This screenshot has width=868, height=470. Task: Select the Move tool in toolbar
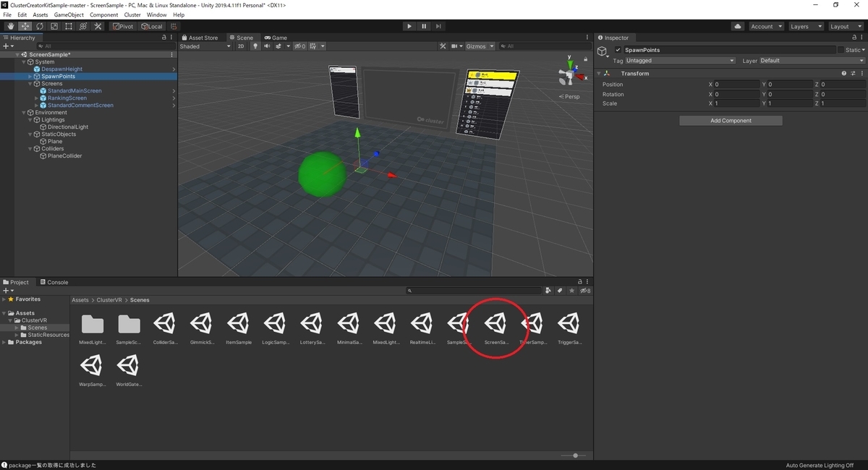click(25, 26)
